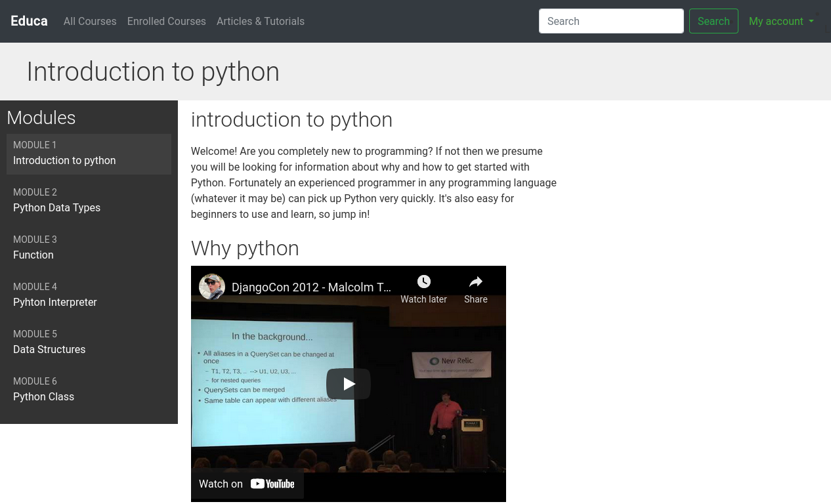Open the DjangoCon 2012 video title link
Image resolution: width=831 pixels, height=504 pixels.
pyautogui.click(x=311, y=287)
